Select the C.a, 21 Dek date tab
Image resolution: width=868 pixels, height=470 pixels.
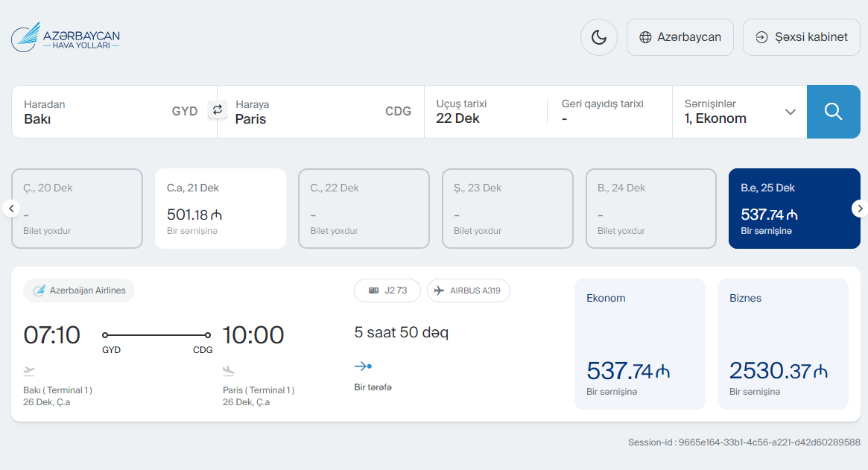tap(221, 209)
